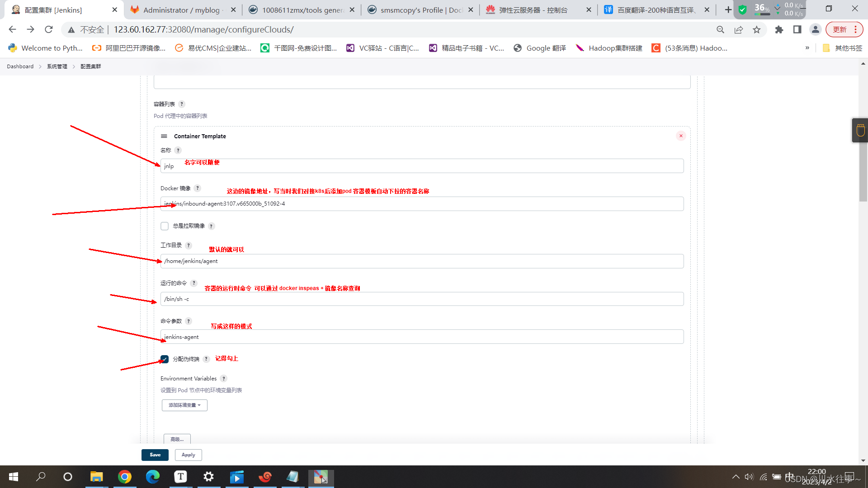Image resolution: width=868 pixels, height=488 pixels.
Task: Click the Save button
Action: [155, 455]
